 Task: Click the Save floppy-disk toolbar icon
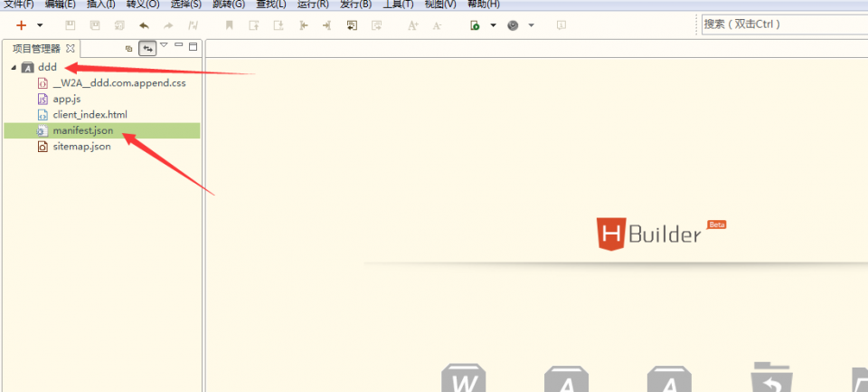[71, 25]
